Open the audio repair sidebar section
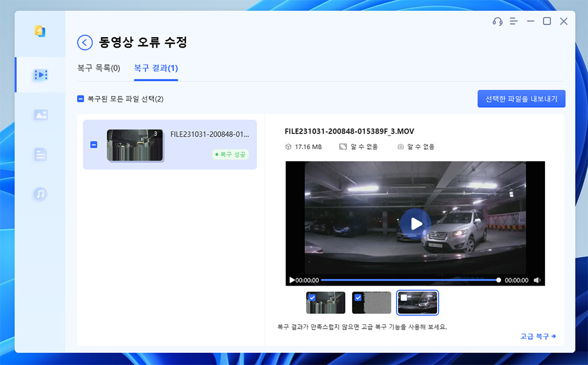The width and height of the screenshot is (588, 365). 40,194
